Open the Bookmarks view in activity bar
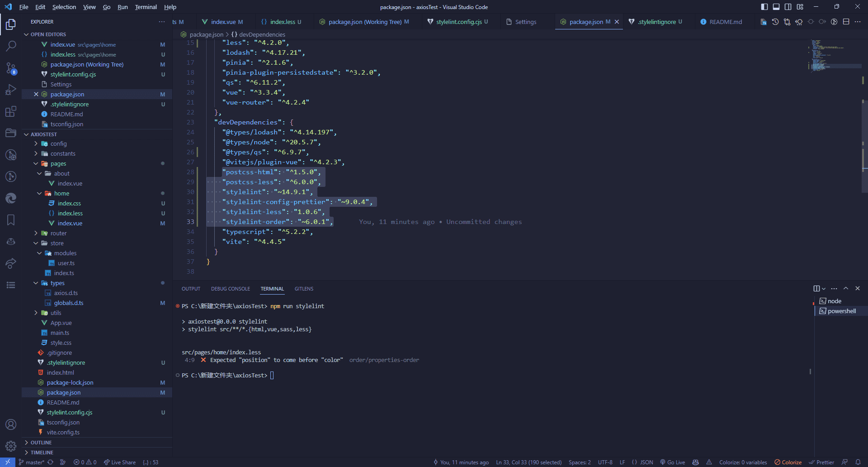868x467 pixels. point(11,220)
